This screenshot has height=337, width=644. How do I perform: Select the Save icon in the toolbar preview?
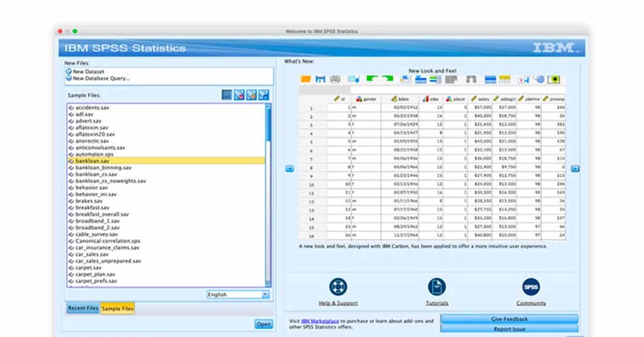320,78
